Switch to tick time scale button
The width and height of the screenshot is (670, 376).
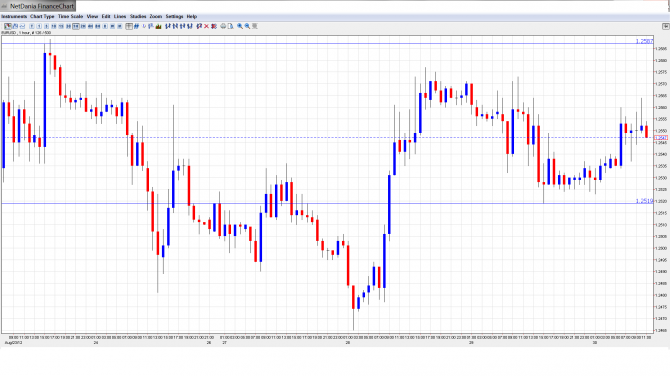click(x=32, y=26)
